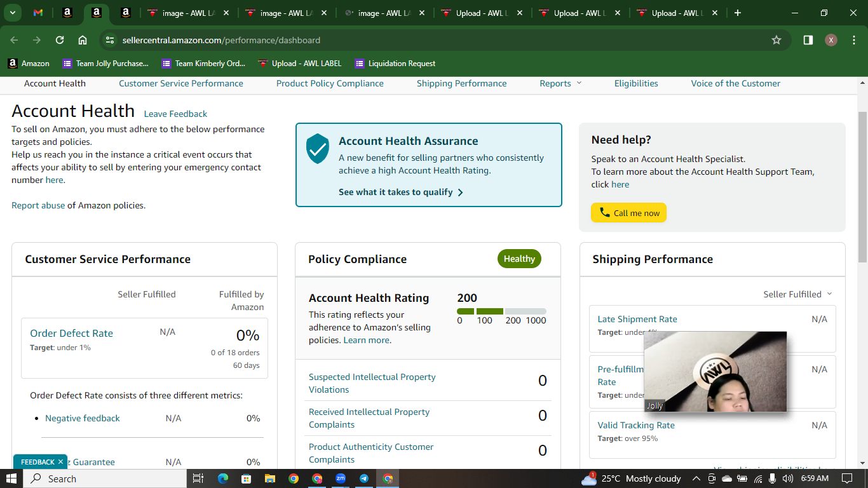Open the Team Jolly Purchase bookmark
Screen dimensions: 868x488
(105, 64)
